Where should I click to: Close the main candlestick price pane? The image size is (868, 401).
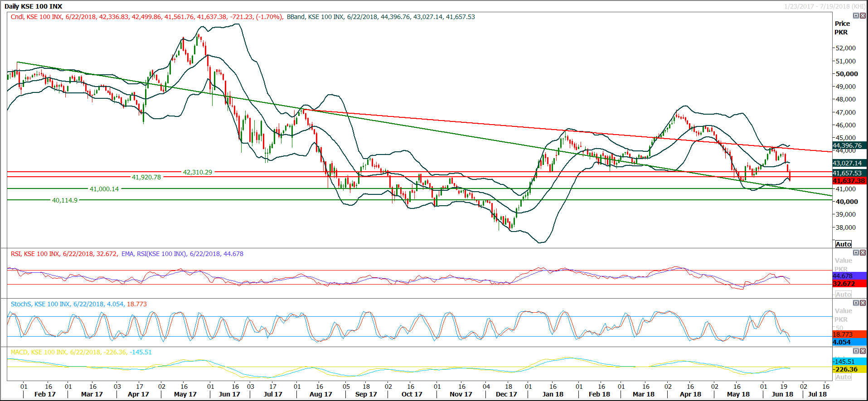click(863, 16)
